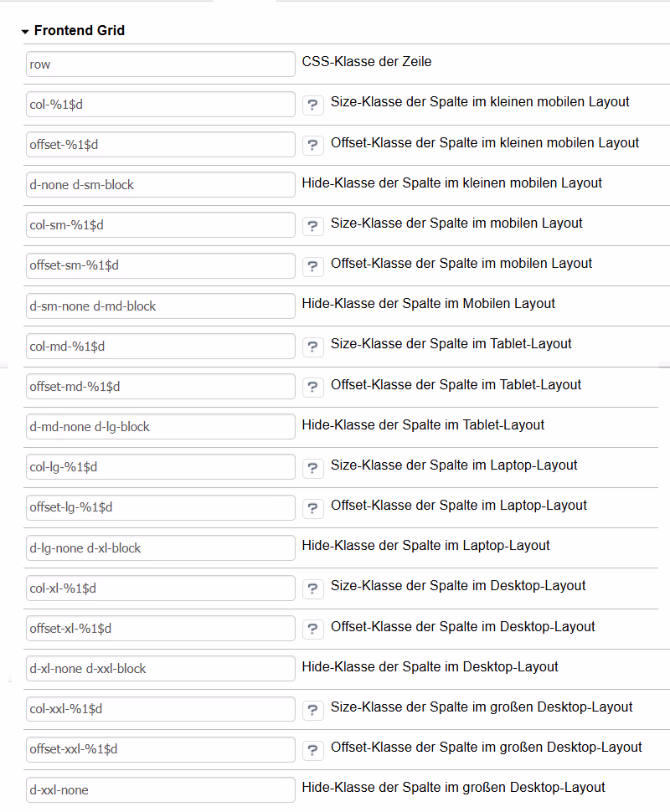The width and height of the screenshot is (670, 812).
Task: Focus the offset-lg-%1$d input field
Action: pos(161,507)
